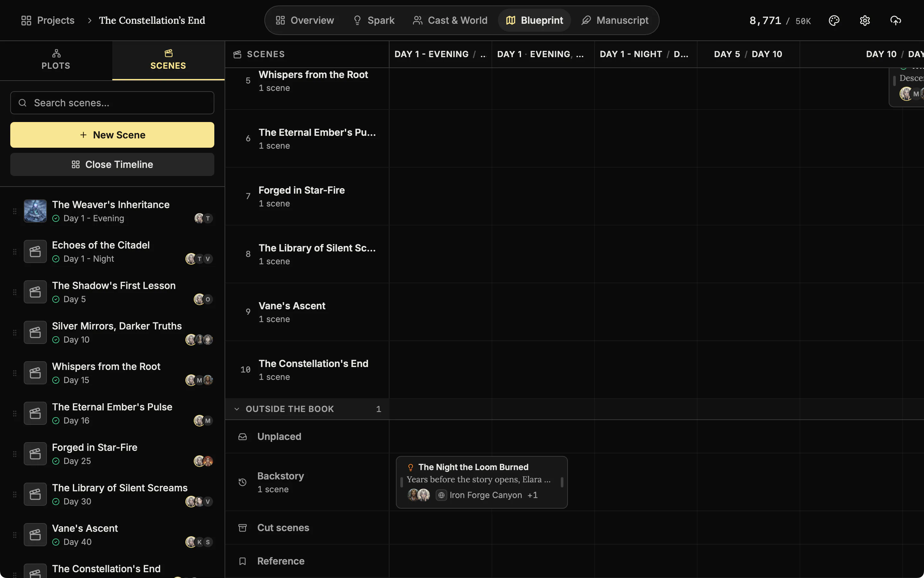924x578 pixels.
Task: Select The Library of Silent Screams sidebar scene
Action: (x=112, y=494)
